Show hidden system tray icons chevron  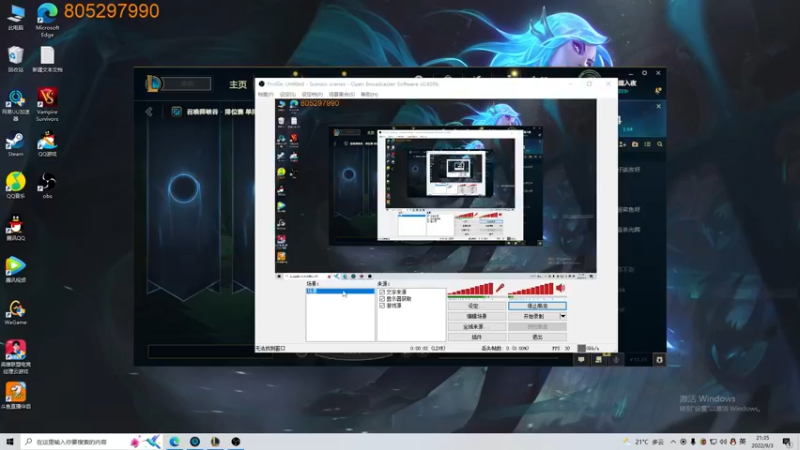tap(673, 442)
